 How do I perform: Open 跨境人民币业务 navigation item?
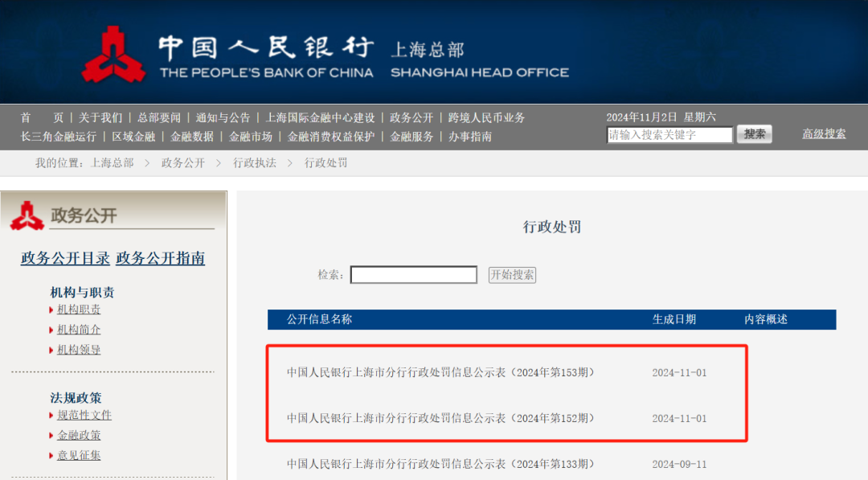point(486,117)
